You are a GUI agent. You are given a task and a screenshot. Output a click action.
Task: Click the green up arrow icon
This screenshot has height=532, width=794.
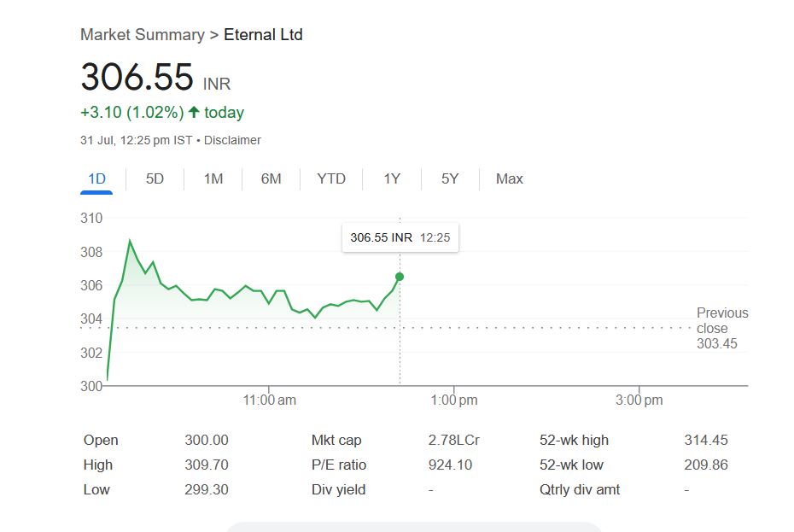(194, 112)
